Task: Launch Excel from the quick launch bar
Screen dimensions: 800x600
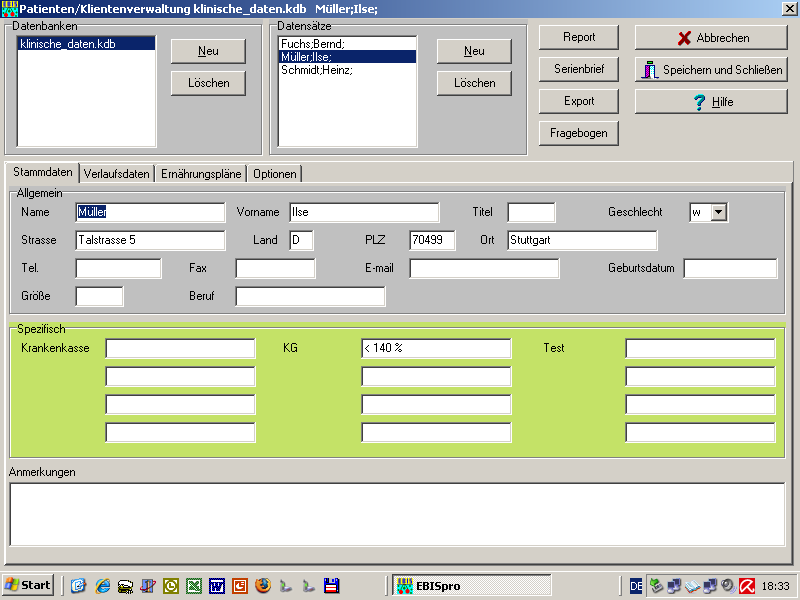Action: 194,586
